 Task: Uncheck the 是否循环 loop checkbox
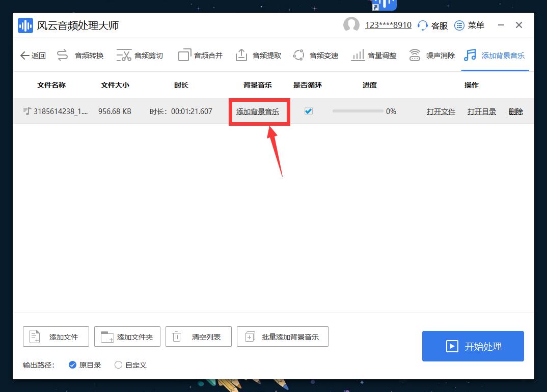pyautogui.click(x=308, y=111)
